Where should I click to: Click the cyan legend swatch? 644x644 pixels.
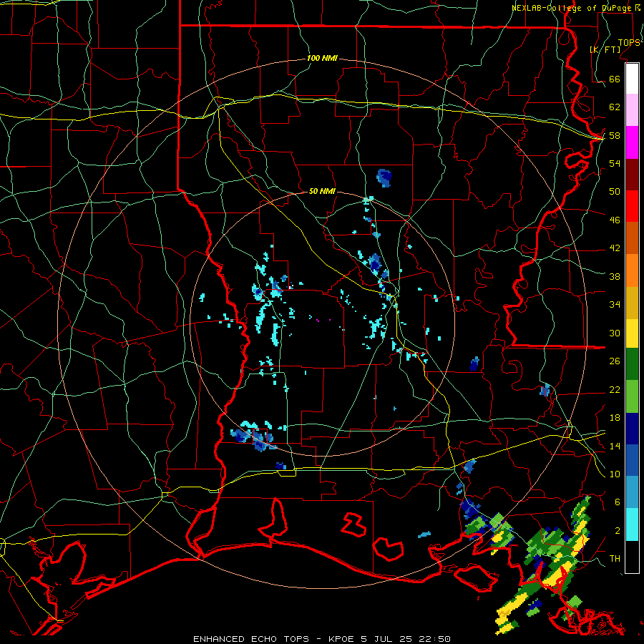632,525
